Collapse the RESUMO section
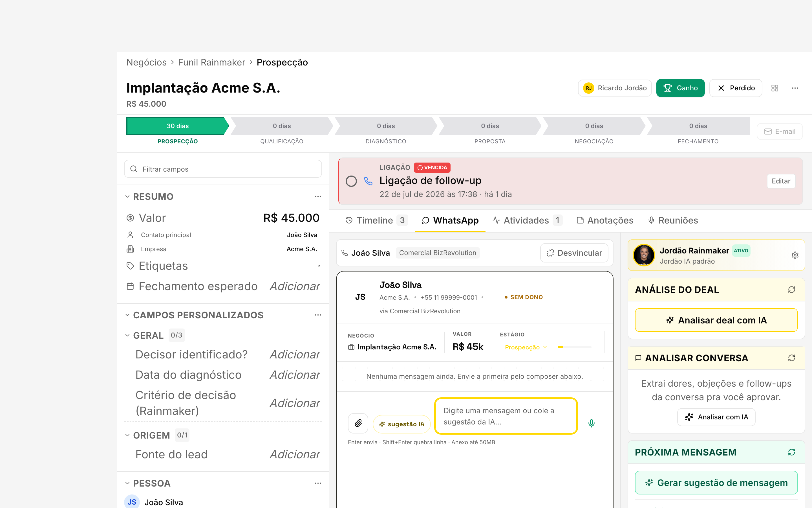 127,196
